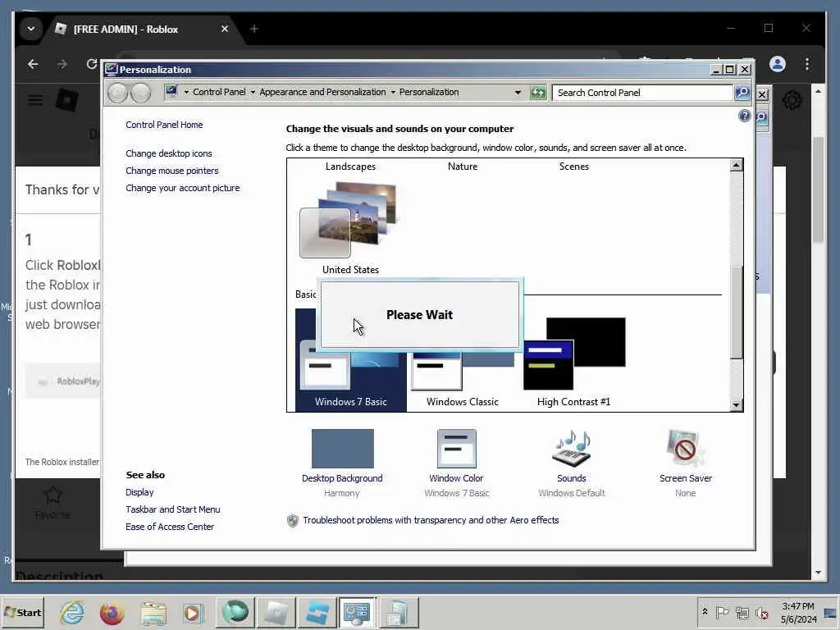The width and height of the screenshot is (840, 630).
Task: Show hidden system tray icons
Action: (x=705, y=612)
